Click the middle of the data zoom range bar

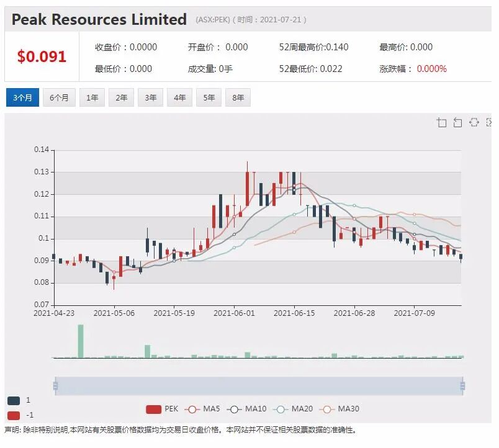click(x=259, y=386)
